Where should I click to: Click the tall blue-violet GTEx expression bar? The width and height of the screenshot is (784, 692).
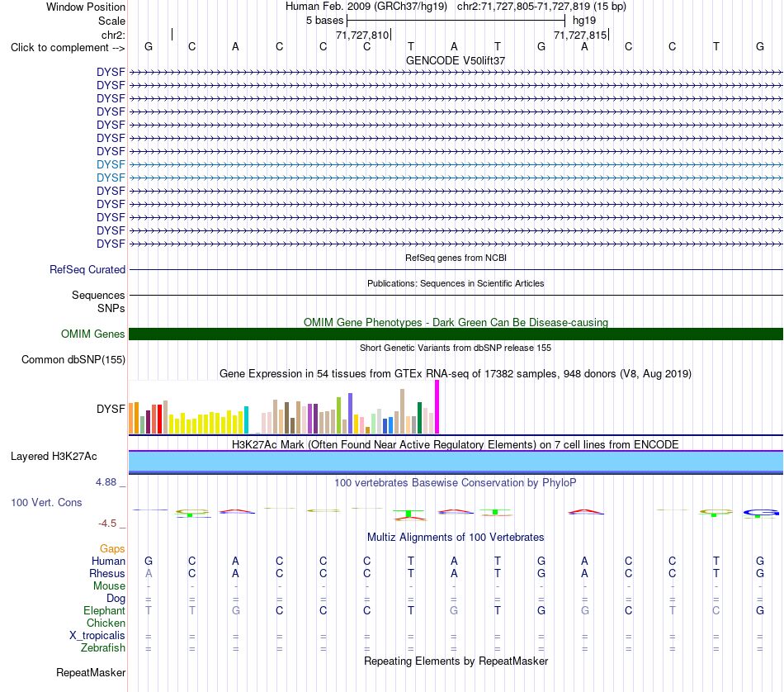point(351,413)
